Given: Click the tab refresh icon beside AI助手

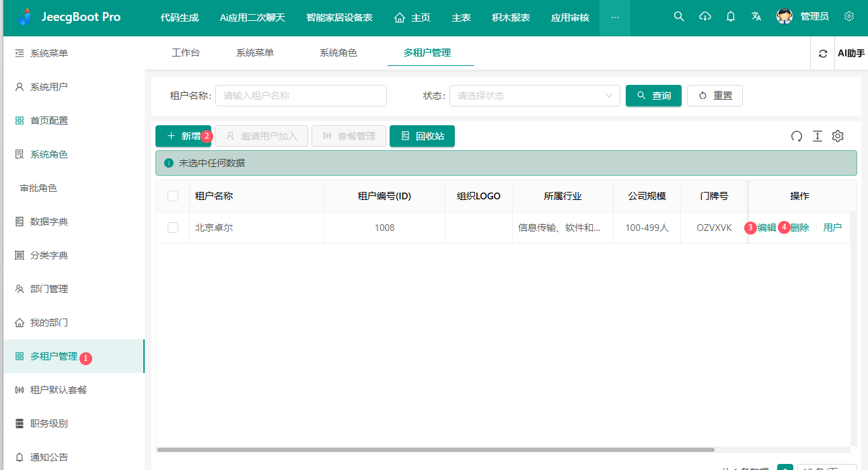Looking at the screenshot, I should tap(822, 53).
